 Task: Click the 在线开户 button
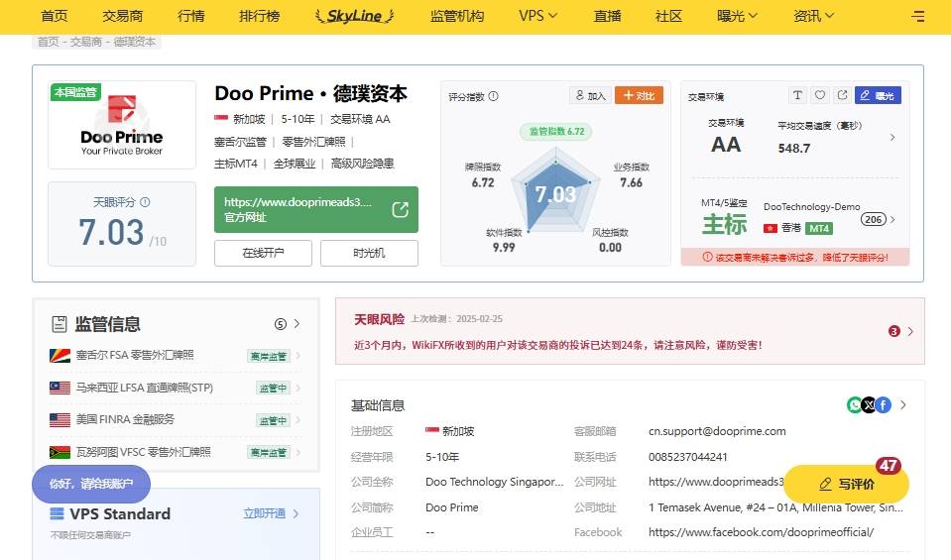pyautogui.click(x=263, y=253)
